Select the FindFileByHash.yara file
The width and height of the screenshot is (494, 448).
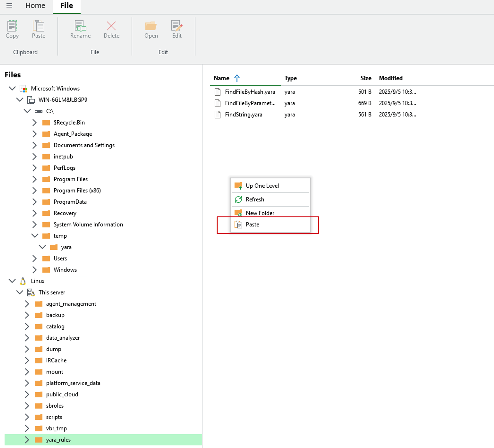[x=250, y=92]
